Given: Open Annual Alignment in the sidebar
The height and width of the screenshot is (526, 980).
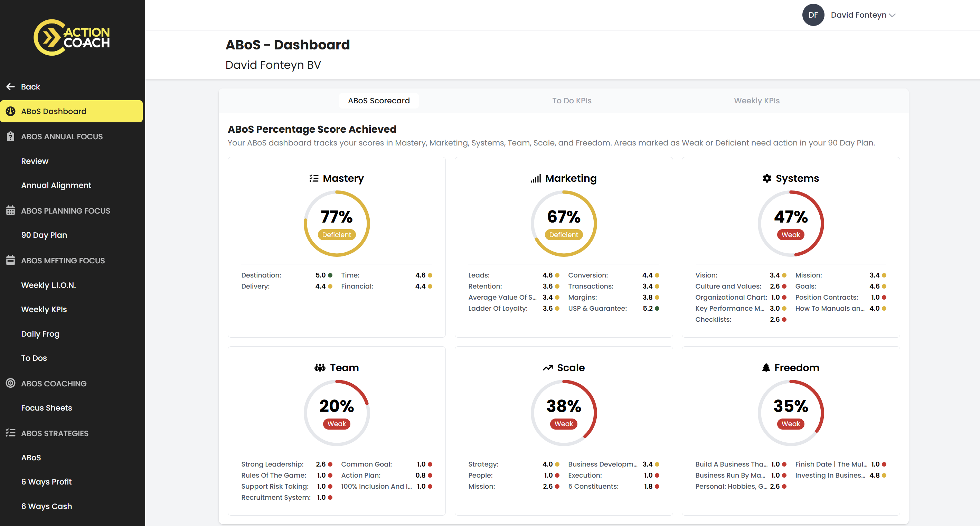Looking at the screenshot, I should point(56,185).
